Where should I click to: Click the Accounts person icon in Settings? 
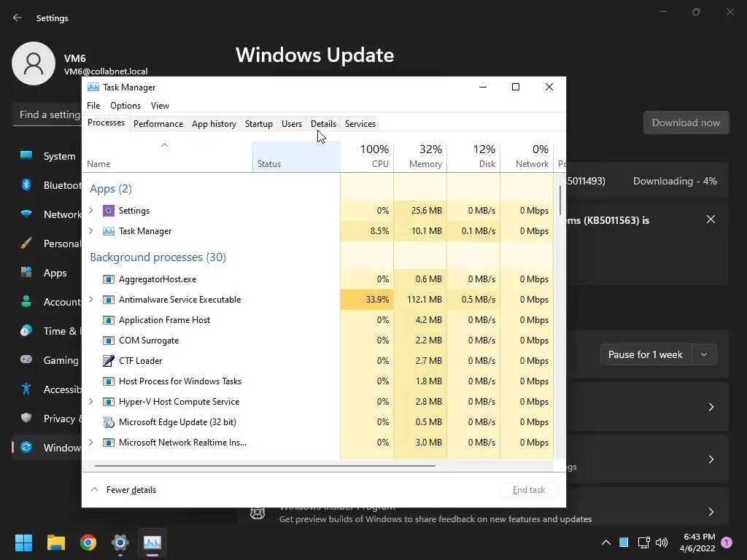pos(26,301)
